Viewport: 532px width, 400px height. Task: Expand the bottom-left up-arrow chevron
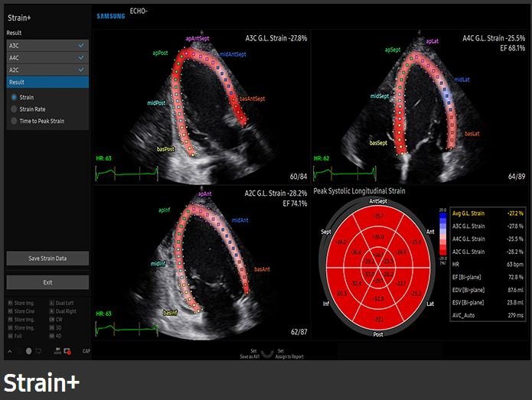(x=10, y=351)
